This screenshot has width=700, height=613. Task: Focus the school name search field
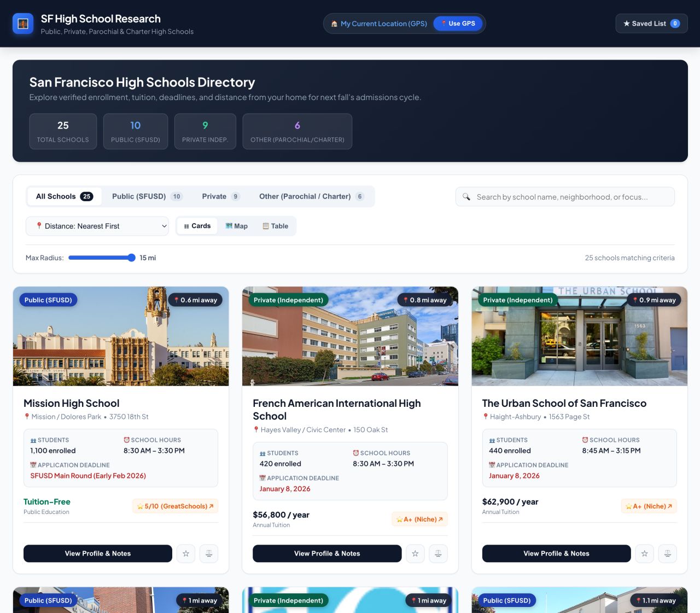565,197
